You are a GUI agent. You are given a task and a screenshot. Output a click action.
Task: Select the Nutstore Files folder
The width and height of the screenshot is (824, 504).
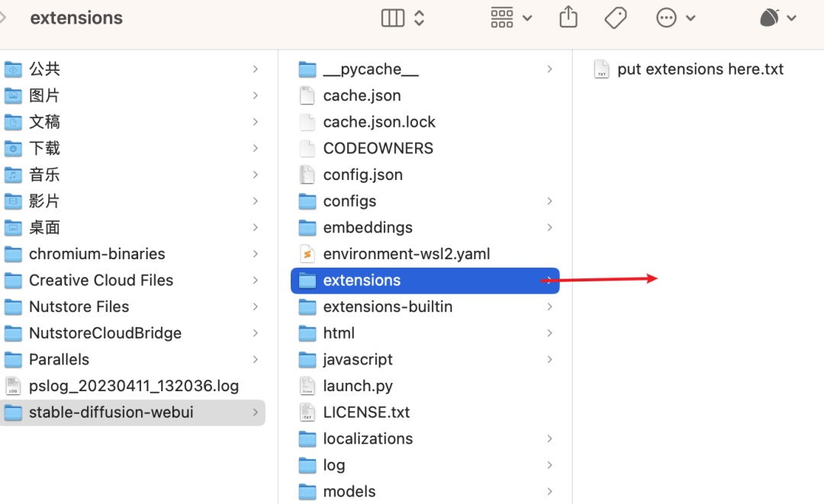pyautogui.click(x=79, y=307)
